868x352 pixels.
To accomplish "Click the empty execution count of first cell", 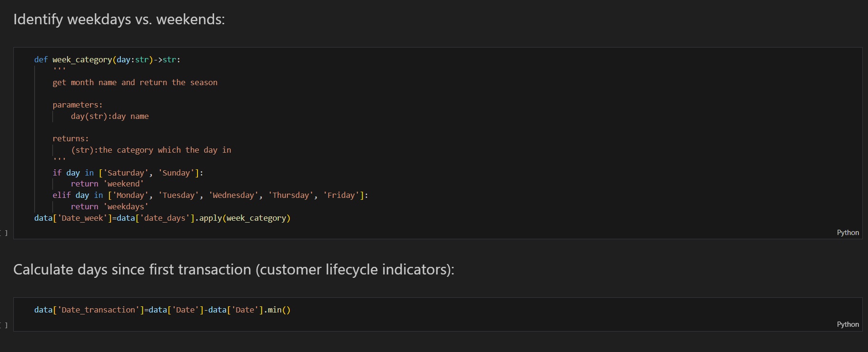I will click(4, 233).
